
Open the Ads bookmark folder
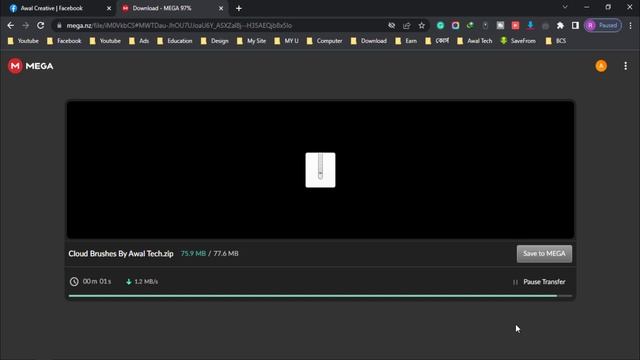tap(139, 41)
